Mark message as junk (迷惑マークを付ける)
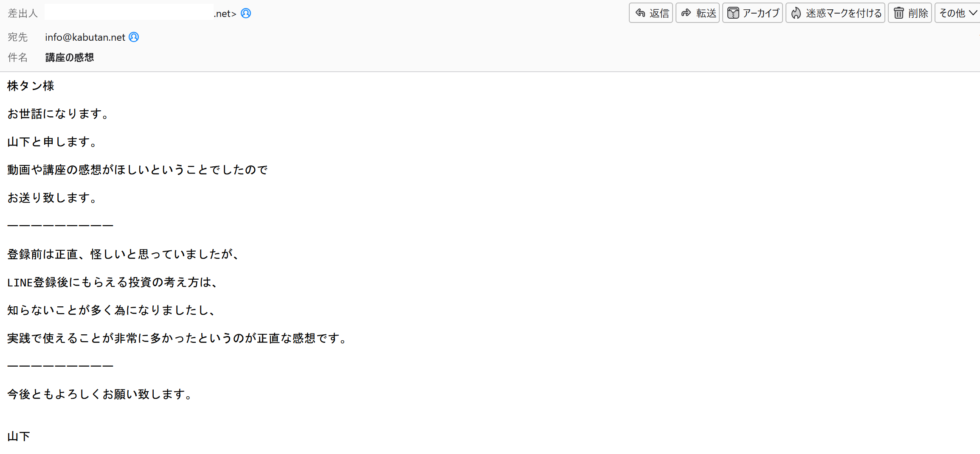Viewport: 980px width, 454px height. (835, 13)
